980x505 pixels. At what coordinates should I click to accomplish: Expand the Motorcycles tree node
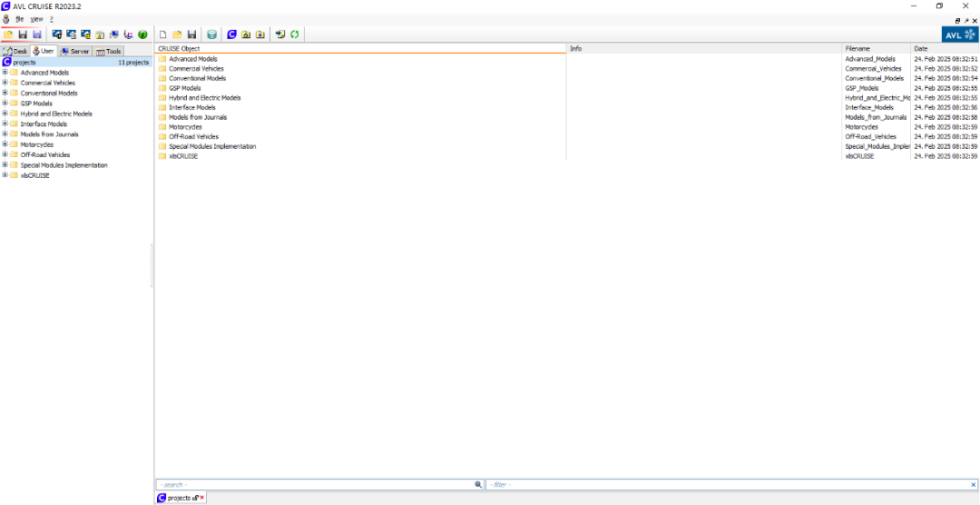tap(5, 144)
